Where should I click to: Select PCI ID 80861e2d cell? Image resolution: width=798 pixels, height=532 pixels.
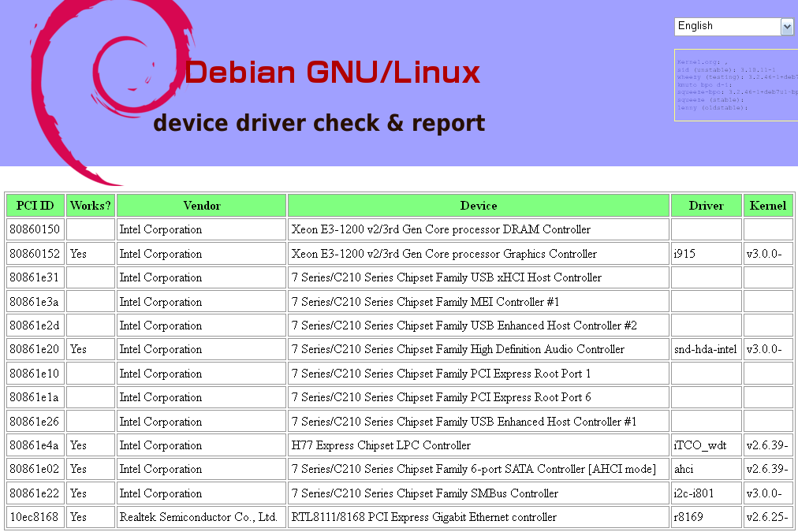(x=35, y=326)
